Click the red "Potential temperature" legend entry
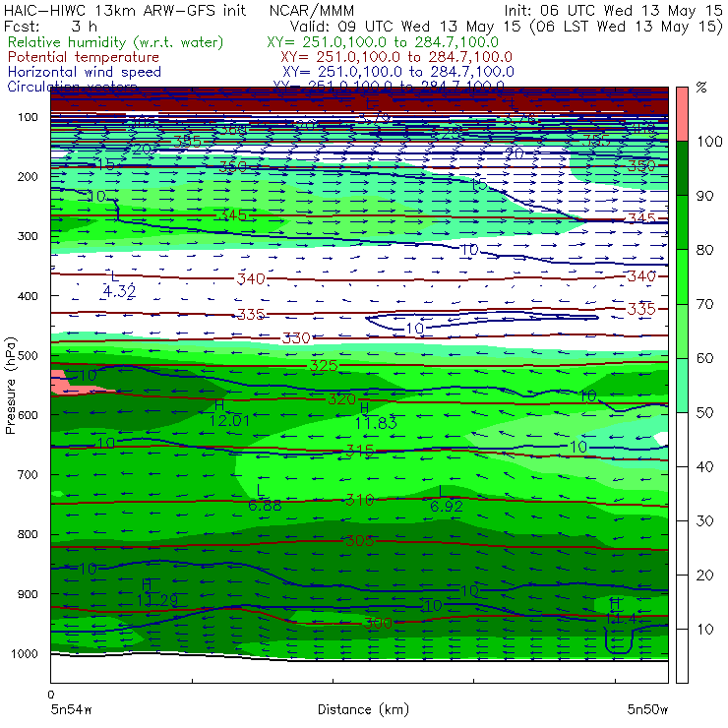Viewport: 728px width, 728px height. 84,57
